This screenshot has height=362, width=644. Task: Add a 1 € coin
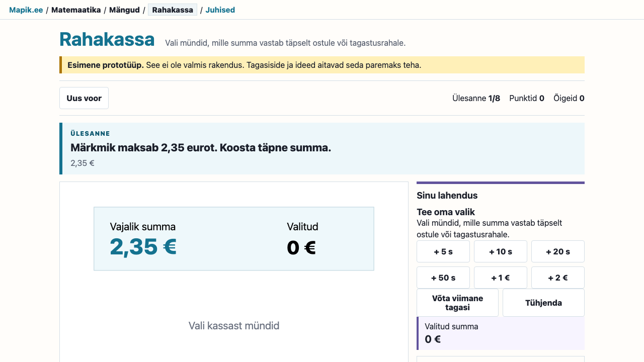point(501,278)
